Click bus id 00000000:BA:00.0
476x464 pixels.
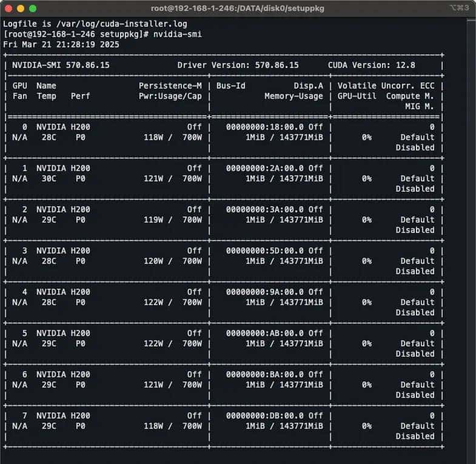[x=265, y=374]
